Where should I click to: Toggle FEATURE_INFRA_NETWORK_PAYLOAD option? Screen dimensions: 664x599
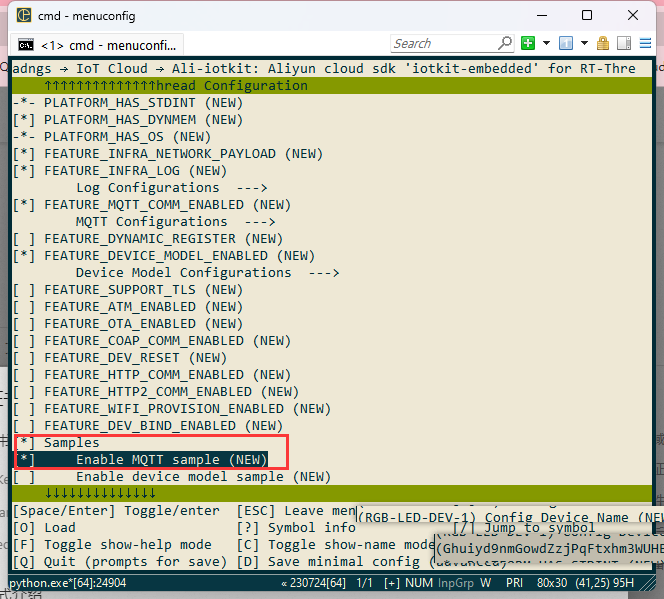coord(168,154)
